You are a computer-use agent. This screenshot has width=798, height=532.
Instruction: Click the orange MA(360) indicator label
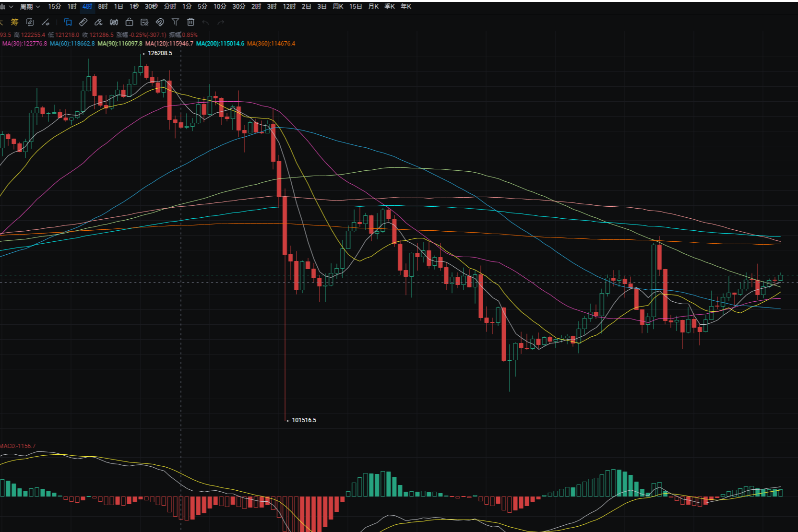point(271,44)
